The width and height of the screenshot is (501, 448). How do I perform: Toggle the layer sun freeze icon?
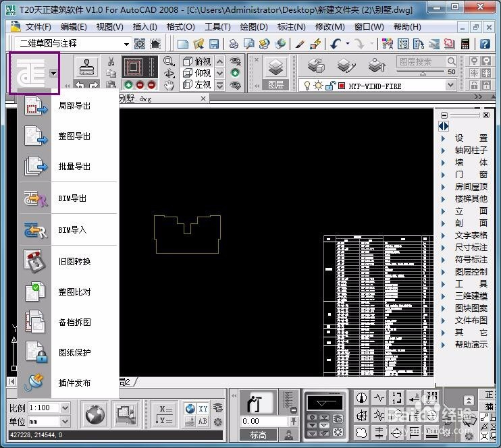pos(318,86)
